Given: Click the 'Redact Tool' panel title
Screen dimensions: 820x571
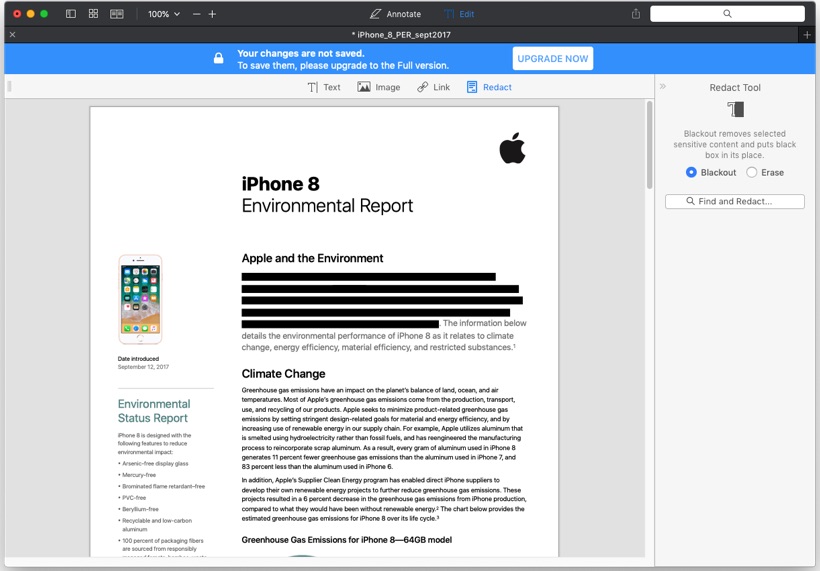Looking at the screenshot, I should pyautogui.click(x=735, y=88).
